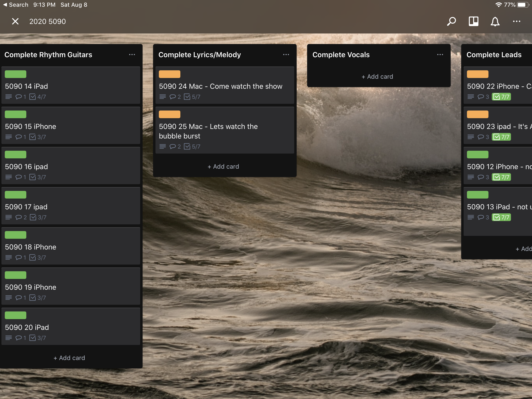This screenshot has width=532, height=399.
Task: Click orange label on 5090 25 Mac card
Action: 169,114
